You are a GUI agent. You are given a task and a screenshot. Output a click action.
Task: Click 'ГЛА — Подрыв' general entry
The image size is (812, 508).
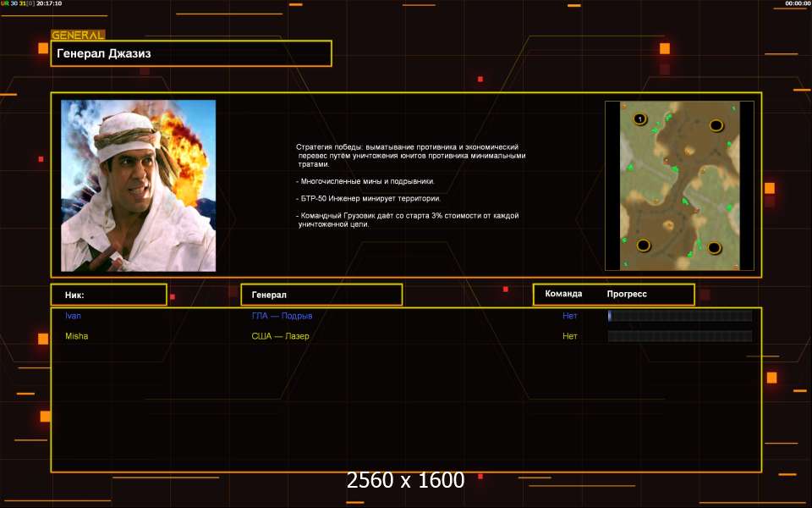(282, 316)
